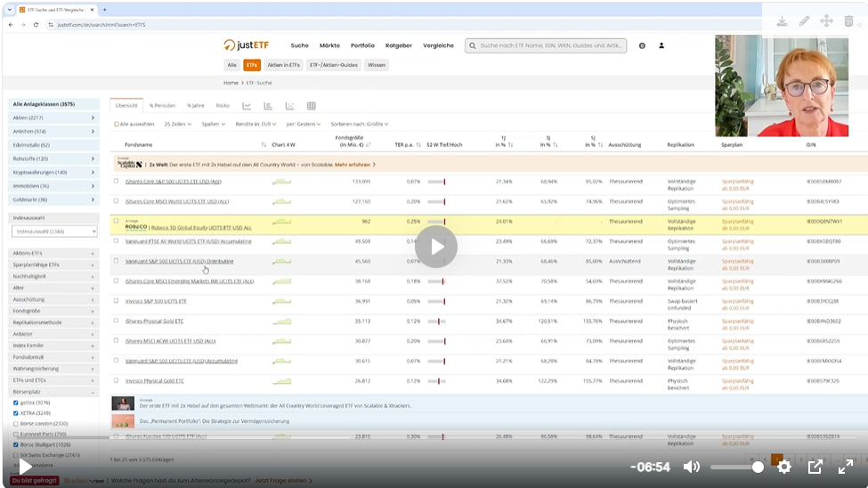Click the magnifier icon in the search box
The image size is (868, 488).
[x=472, y=45]
